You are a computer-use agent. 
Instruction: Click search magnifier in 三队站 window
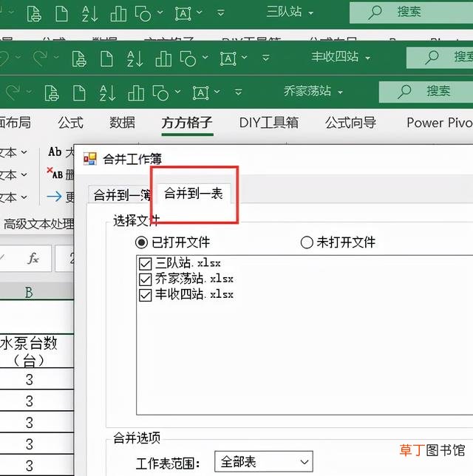tap(375, 13)
